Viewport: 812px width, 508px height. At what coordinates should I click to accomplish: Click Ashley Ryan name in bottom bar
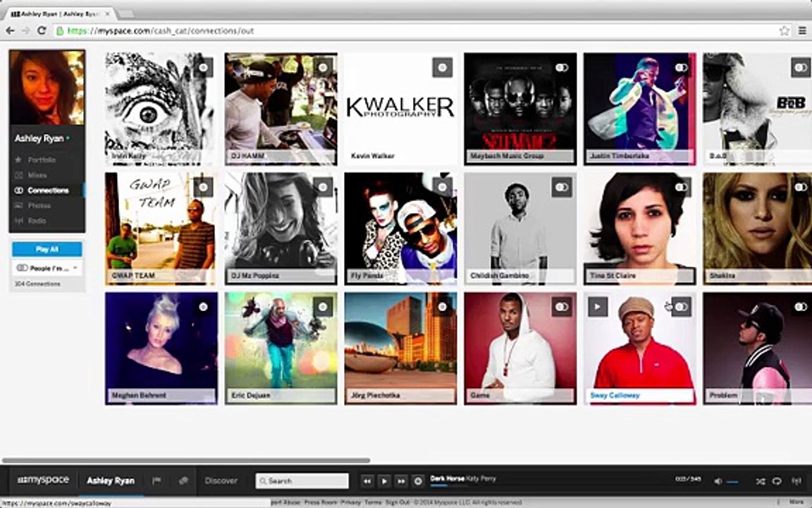110,480
